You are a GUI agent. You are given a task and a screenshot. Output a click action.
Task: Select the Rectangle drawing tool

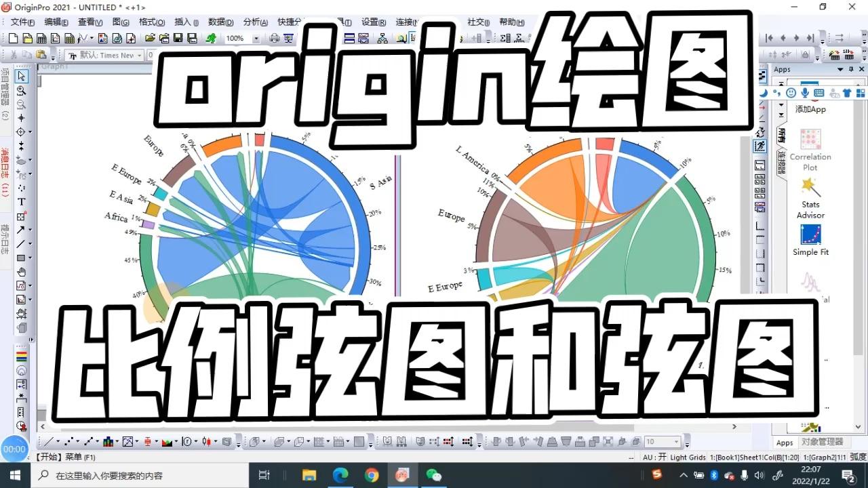tap(21, 258)
